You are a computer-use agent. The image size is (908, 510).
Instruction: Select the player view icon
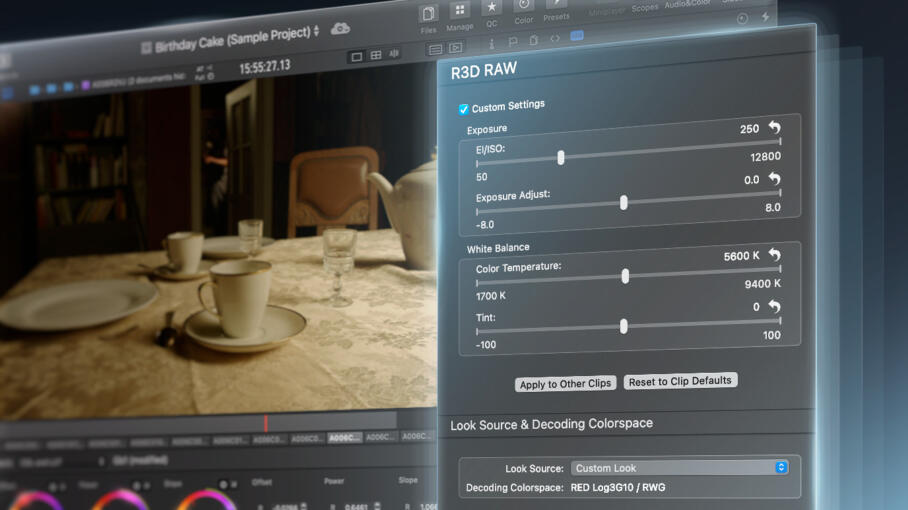[456, 48]
